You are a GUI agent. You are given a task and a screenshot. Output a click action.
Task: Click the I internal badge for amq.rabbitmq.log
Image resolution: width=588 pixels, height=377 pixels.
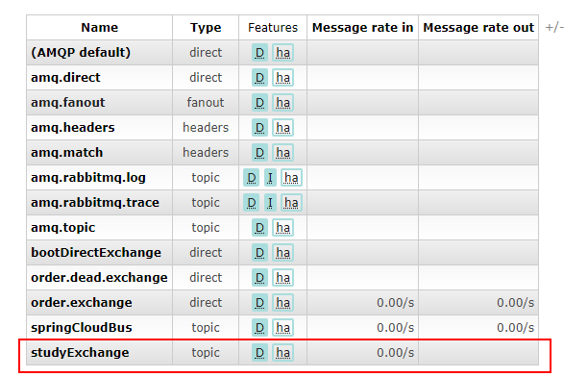click(x=270, y=178)
